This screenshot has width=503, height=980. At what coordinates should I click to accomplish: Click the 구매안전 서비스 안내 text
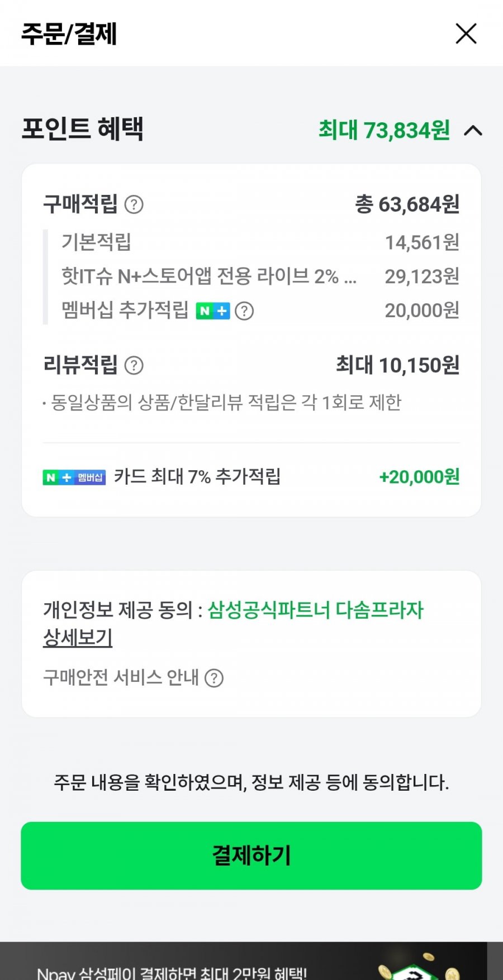tap(121, 678)
